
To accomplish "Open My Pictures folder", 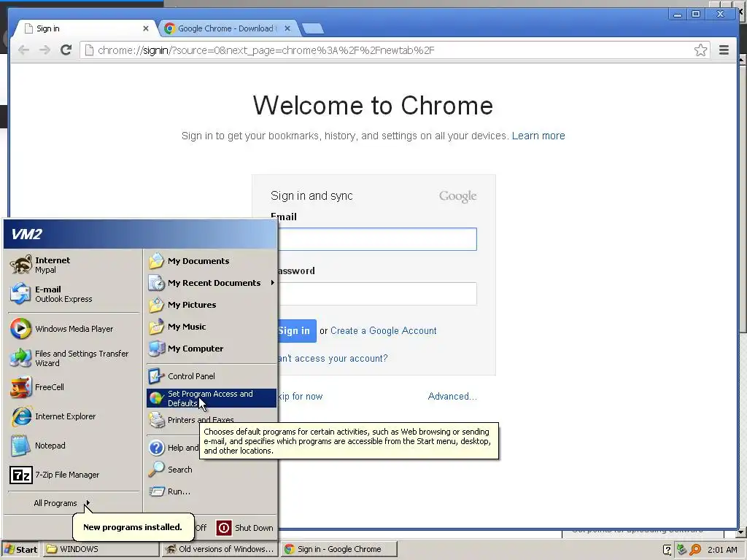I will (x=211, y=305).
